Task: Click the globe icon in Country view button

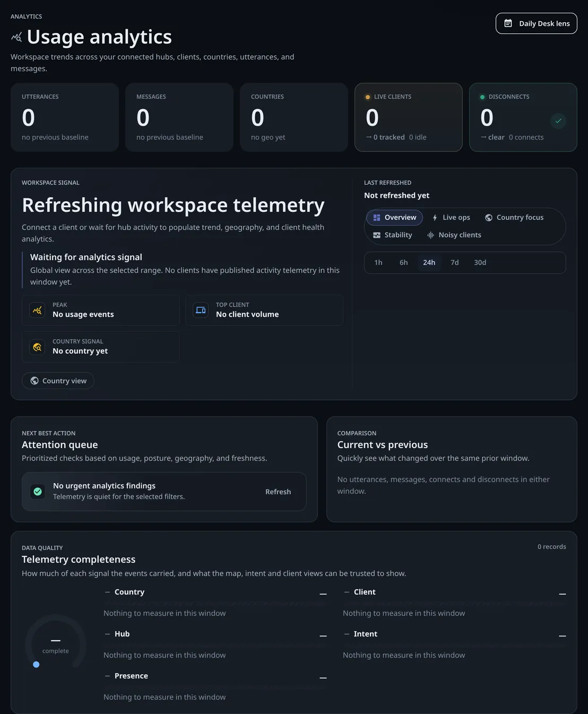Action: click(x=34, y=381)
